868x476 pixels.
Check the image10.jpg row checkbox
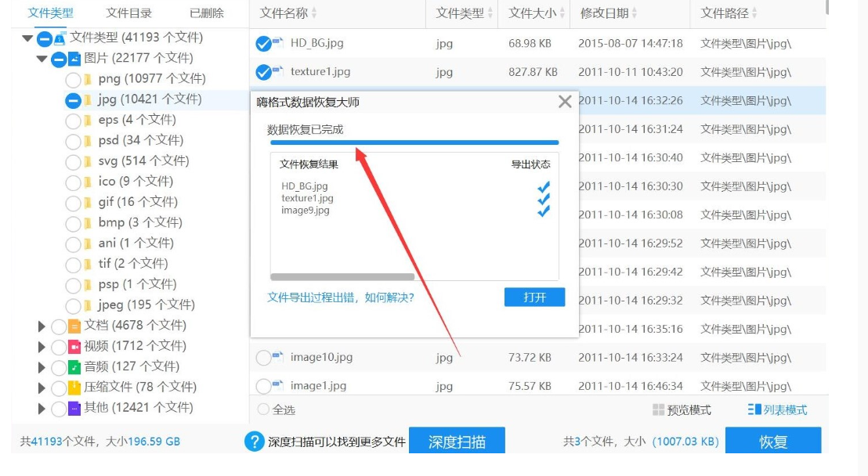263,358
